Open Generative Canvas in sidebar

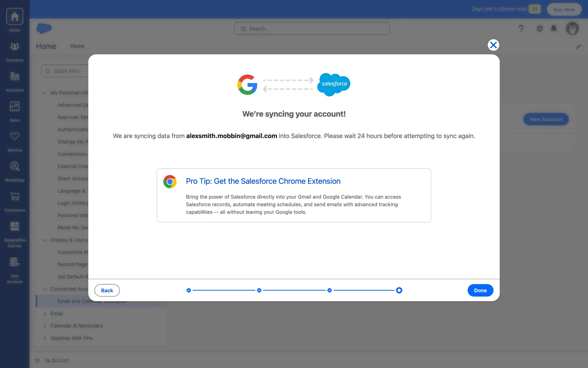(14, 227)
